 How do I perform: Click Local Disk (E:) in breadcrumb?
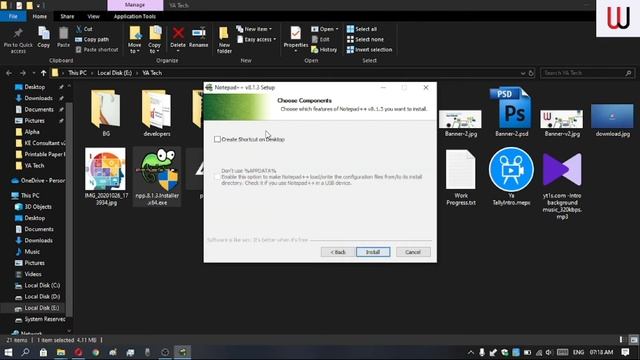click(114, 73)
